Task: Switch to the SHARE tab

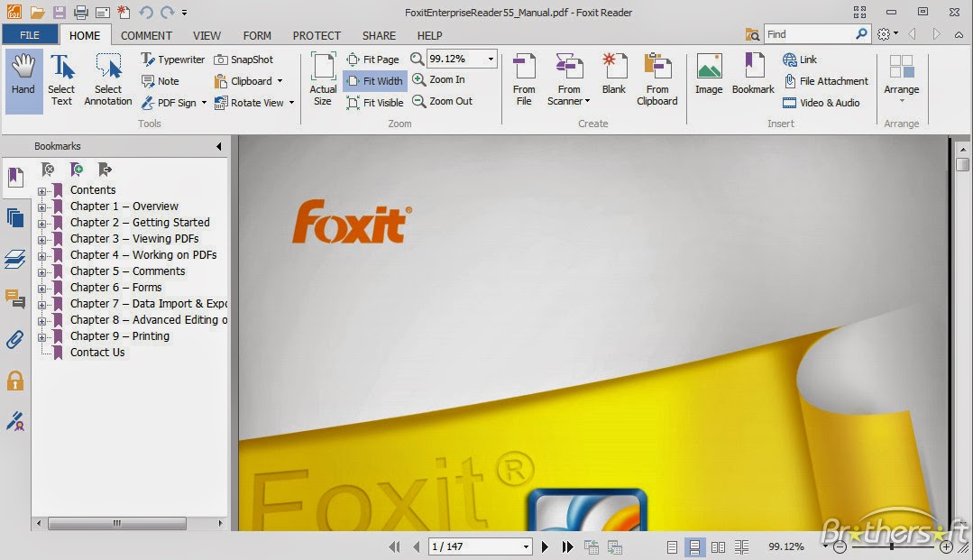Action: point(379,36)
